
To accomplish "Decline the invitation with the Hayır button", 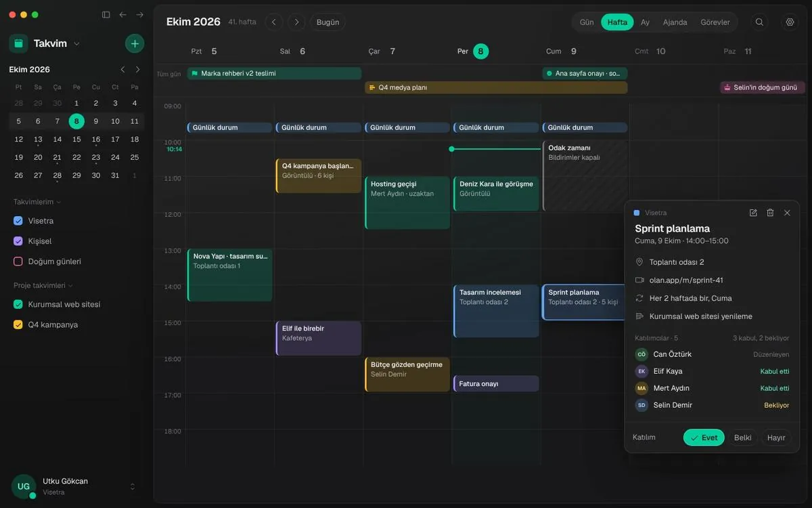I will pos(776,438).
